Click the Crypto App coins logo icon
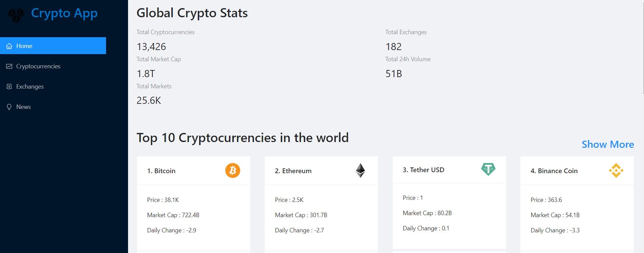The height and width of the screenshot is (253, 644). [16, 15]
